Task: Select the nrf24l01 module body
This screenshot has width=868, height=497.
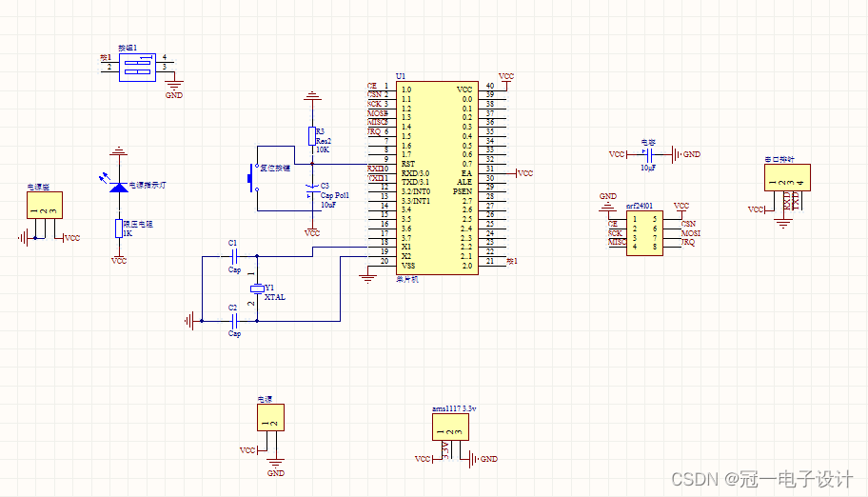Action: tap(644, 232)
